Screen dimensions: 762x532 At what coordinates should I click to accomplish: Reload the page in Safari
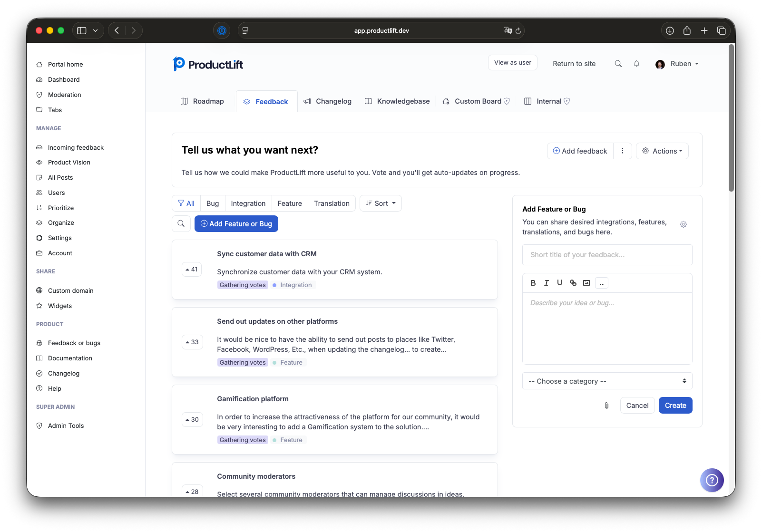point(518,30)
